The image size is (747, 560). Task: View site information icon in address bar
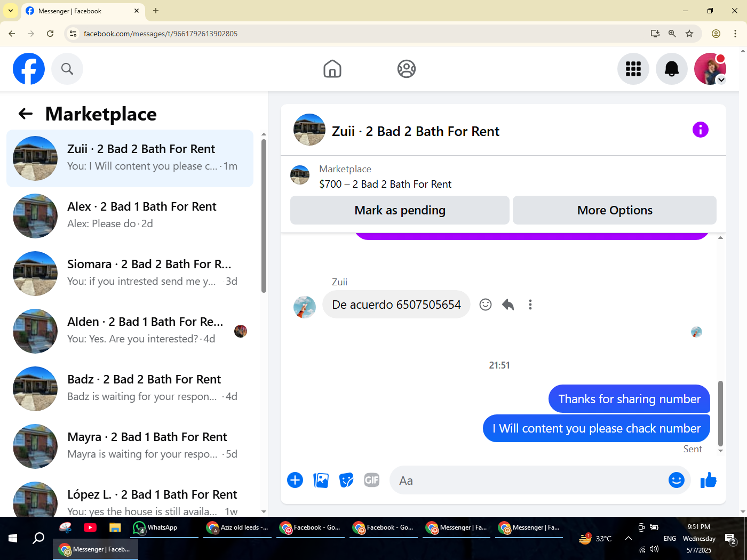pos(73,34)
